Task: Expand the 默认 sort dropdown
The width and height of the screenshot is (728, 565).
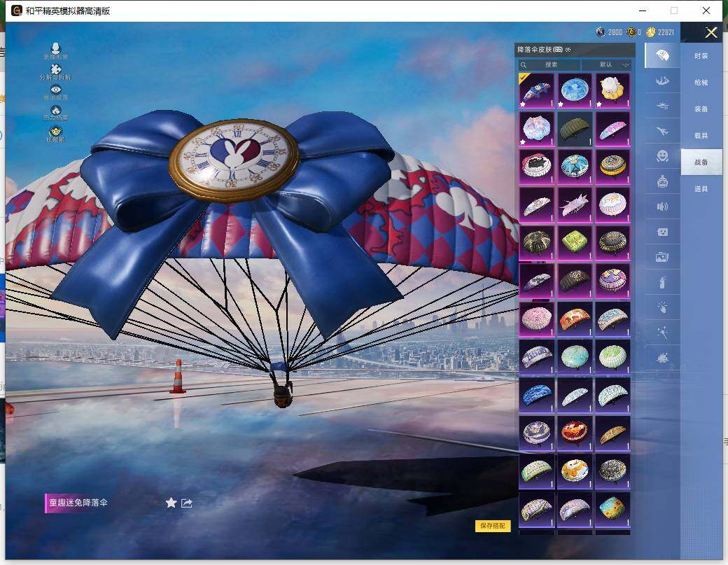Action: 606,64
